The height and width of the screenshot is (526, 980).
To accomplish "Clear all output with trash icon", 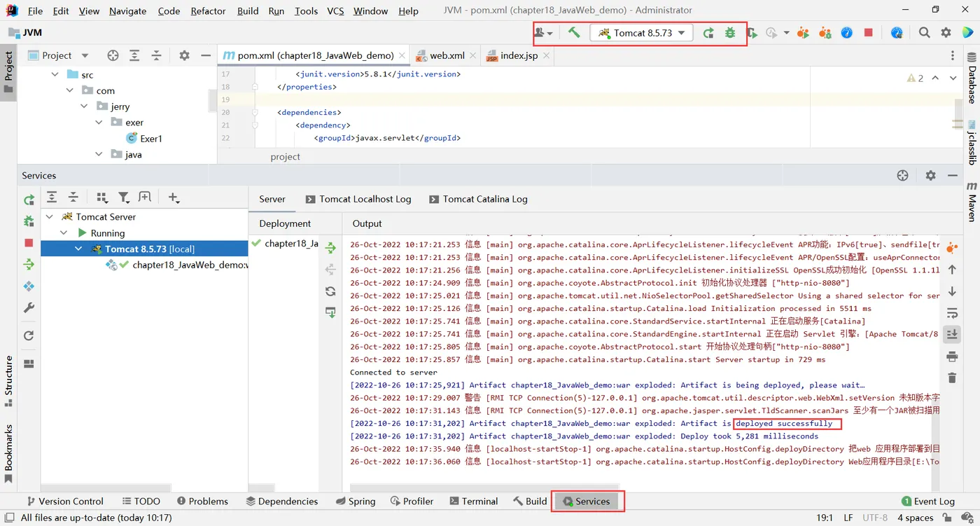I will tap(952, 378).
